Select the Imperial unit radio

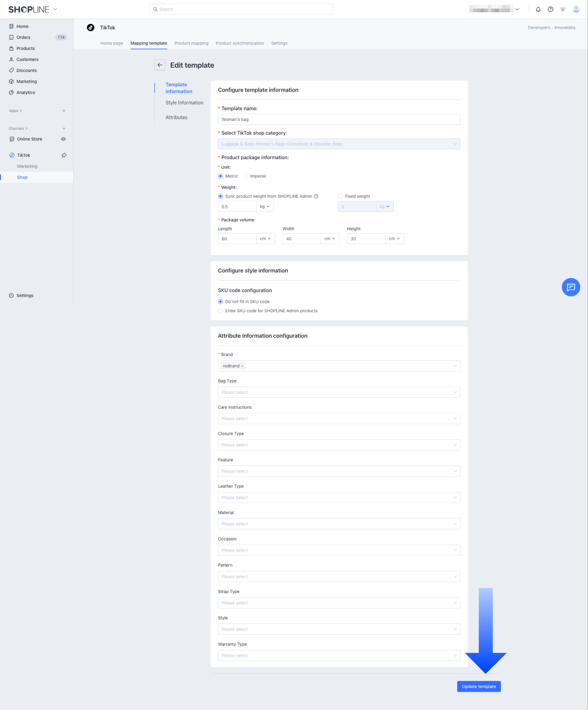click(245, 176)
